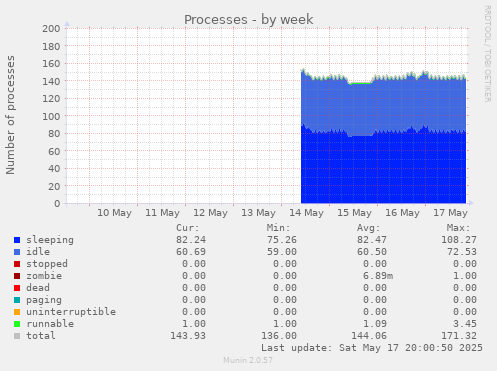Click the stopped legend color swatch
Image resolution: width=497 pixels, height=371 pixels.
(17, 264)
